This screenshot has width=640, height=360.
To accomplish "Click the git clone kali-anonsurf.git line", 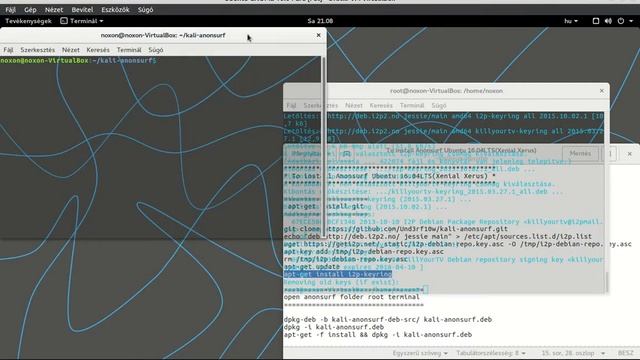I will click(x=396, y=229).
